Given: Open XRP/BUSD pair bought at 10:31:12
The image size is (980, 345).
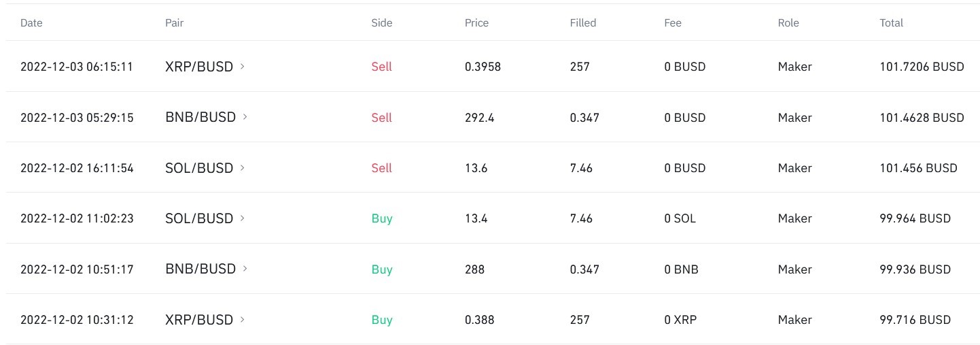Looking at the screenshot, I should tap(199, 319).
